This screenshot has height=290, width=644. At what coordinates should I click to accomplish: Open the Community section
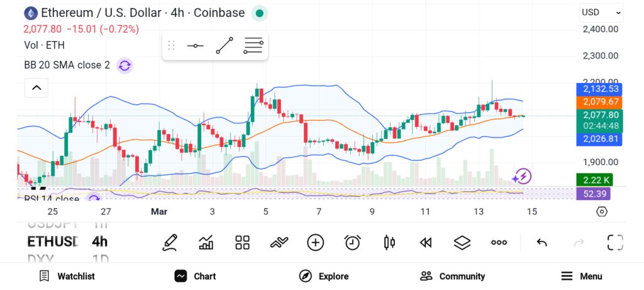click(x=452, y=276)
